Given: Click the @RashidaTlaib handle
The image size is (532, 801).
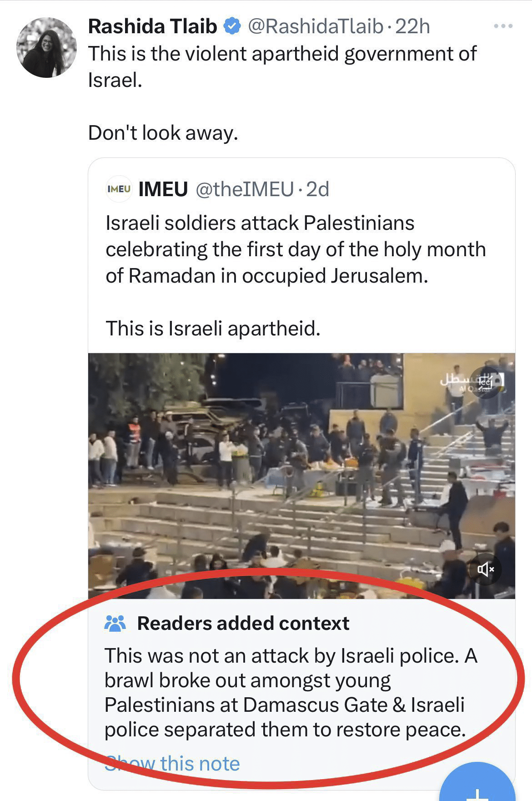Looking at the screenshot, I should point(316,26).
